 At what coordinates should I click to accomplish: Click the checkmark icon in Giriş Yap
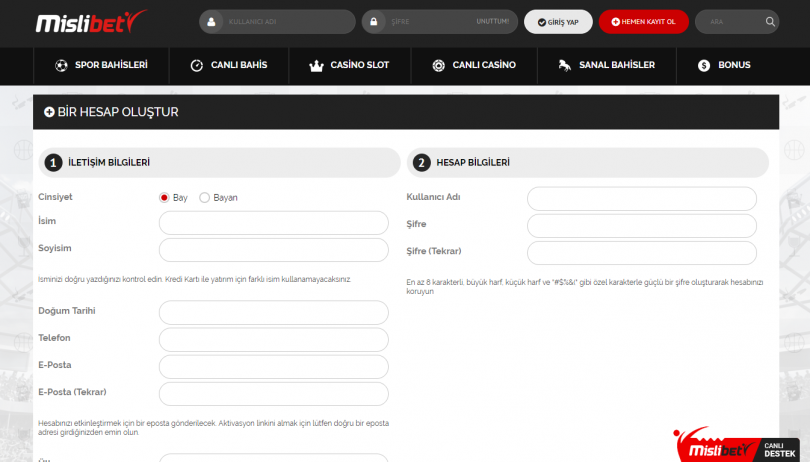[x=542, y=22]
